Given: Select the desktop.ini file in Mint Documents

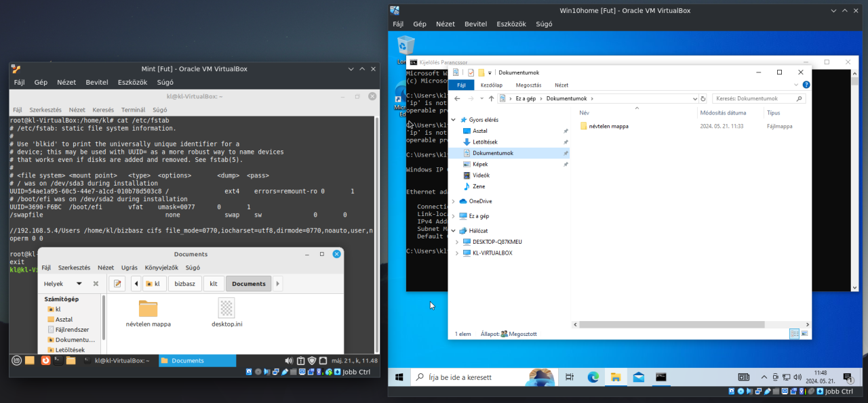Looking at the screenshot, I should tap(226, 313).
